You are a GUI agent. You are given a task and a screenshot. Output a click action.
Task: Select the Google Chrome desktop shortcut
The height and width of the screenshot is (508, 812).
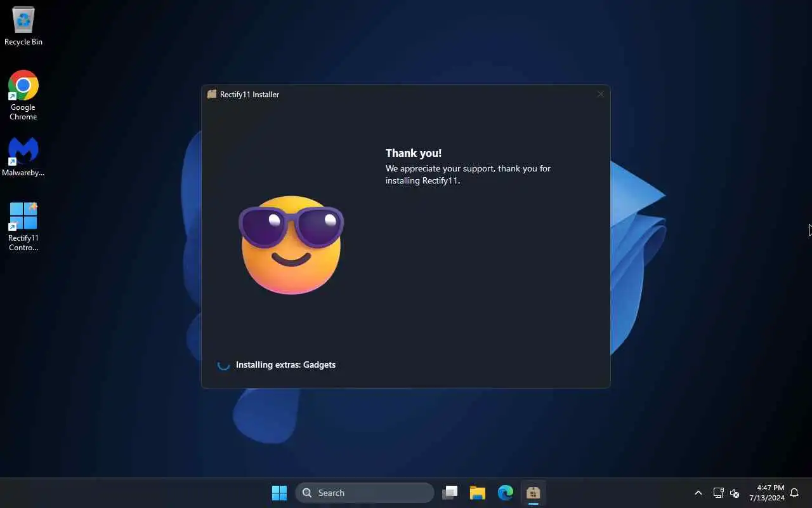pyautogui.click(x=23, y=95)
